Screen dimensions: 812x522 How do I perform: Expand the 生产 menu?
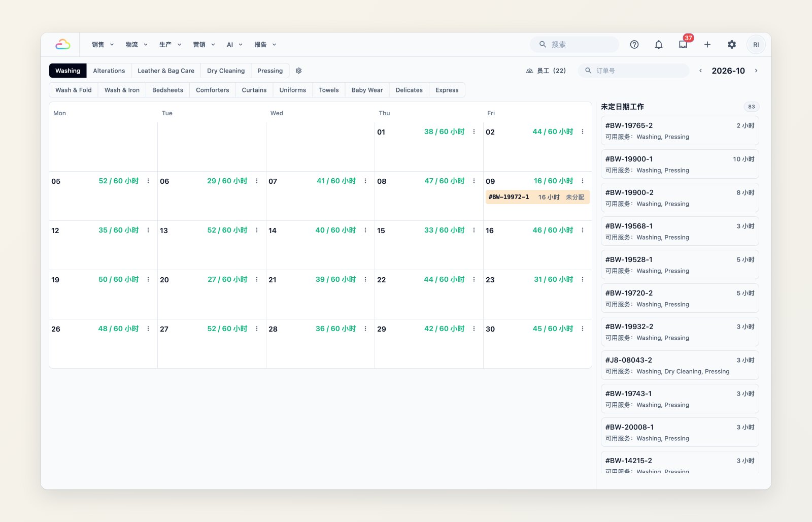[171, 45]
